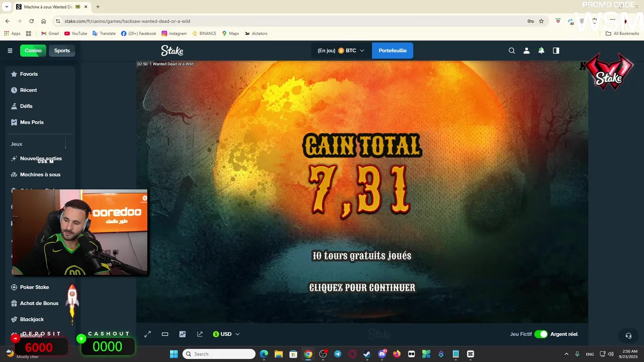This screenshot has width=644, height=362.
Task: Open Favoris in the sidebar
Action: coord(29,74)
